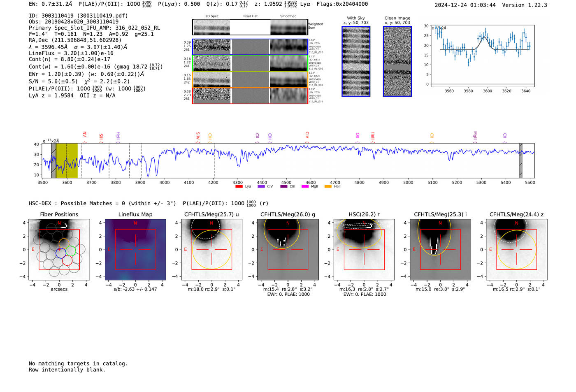Click the yellow highlighted region in spectrum
Screen dimensions: 576x392
(67, 161)
